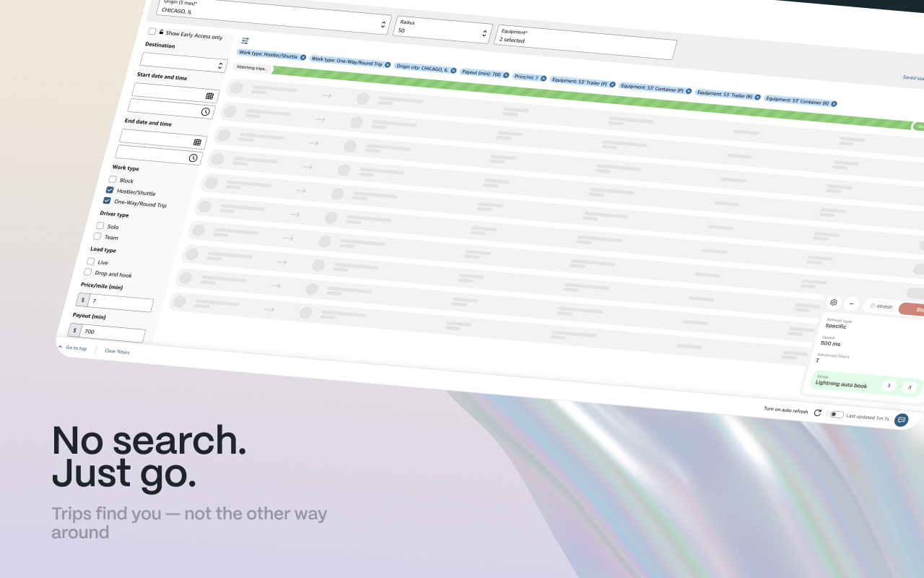Viewport: 924px width, 578px height.
Task: Click the Matching trips label
Action: point(251,68)
